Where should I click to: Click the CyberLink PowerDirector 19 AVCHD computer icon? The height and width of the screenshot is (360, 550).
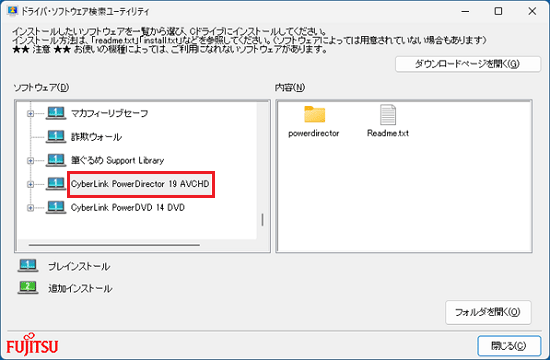(56, 184)
